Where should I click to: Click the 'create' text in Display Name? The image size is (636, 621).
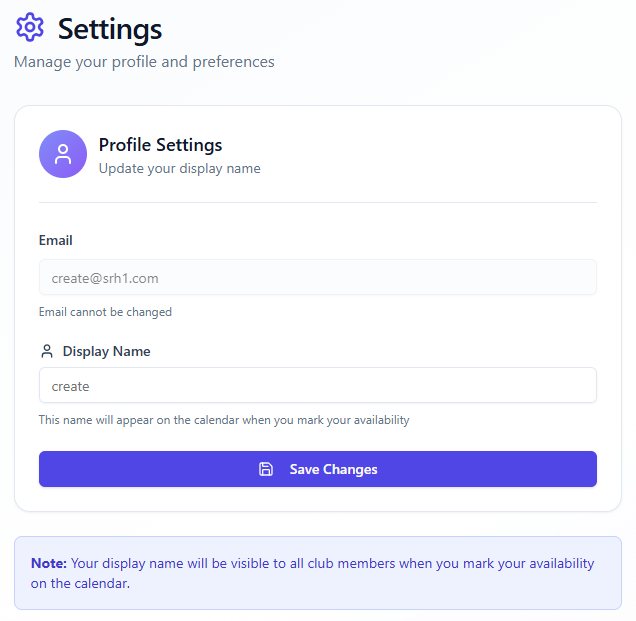click(71, 386)
